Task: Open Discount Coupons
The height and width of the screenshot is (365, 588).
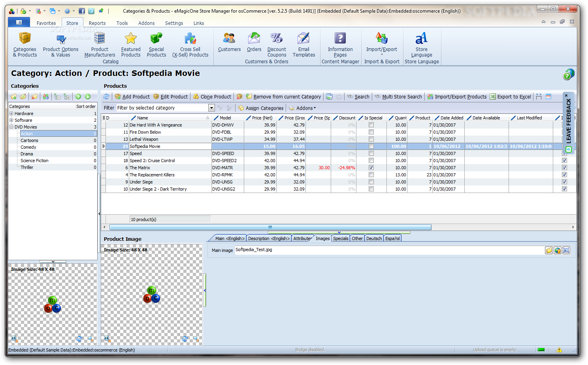Action: click(x=277, y=44)
